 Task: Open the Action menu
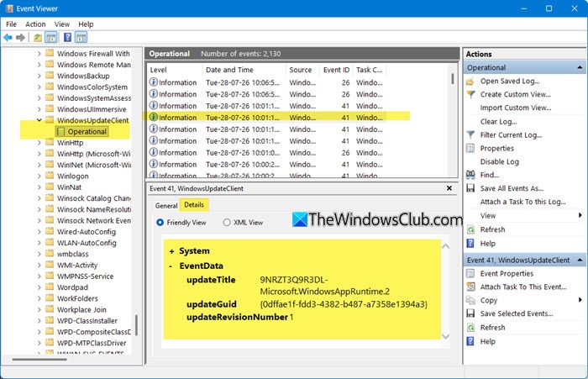[x=35, y=24]
